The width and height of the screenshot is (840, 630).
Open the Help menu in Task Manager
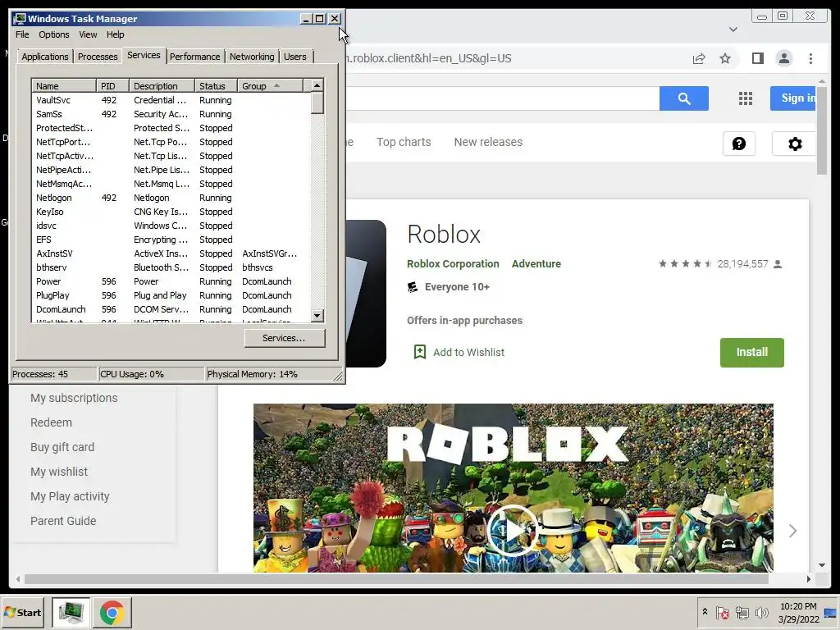point(115,34)
